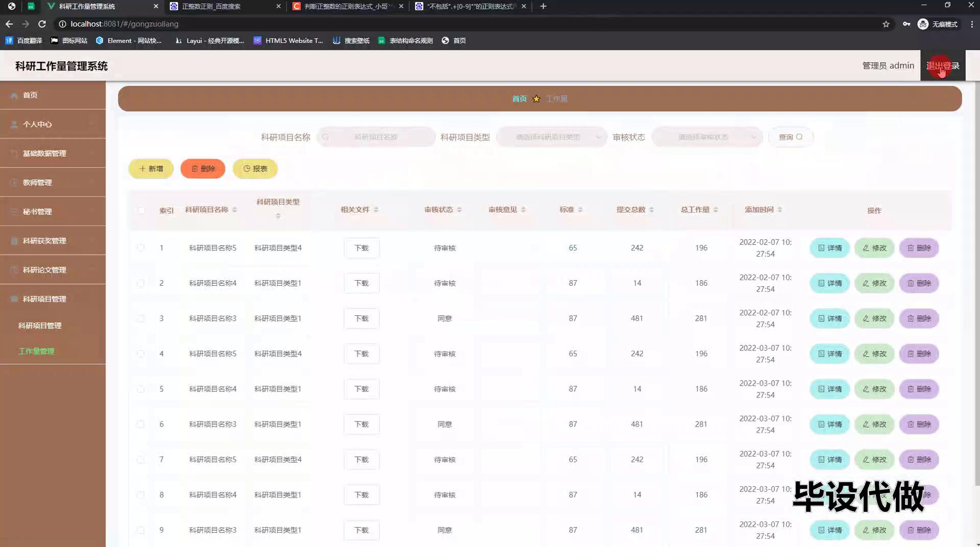The image size is (980, 547).
Task: Click the browser back arrow
Action: (9, 24)
